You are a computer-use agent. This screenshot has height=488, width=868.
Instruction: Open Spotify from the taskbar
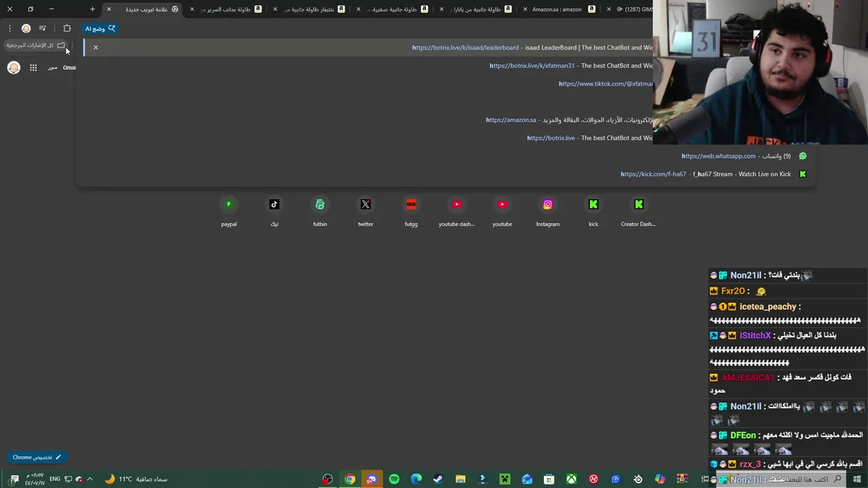(394, 479)
